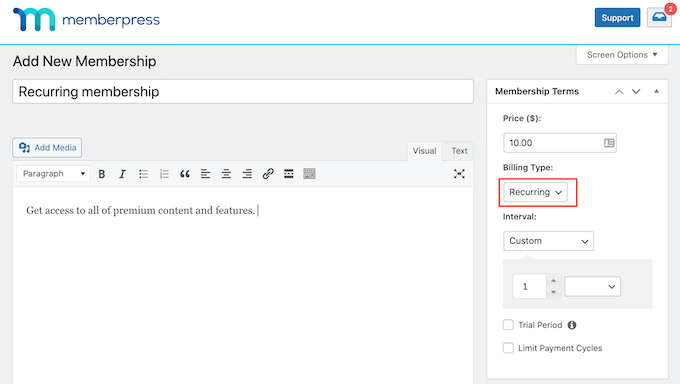
Task: Move Membership Terms panel up
Action: click(619, 92)
